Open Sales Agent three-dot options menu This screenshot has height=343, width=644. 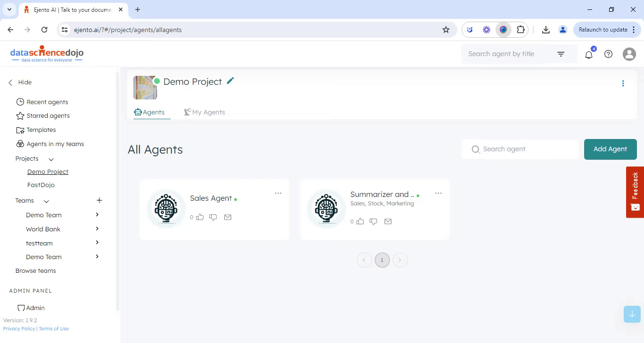click(x=278, y=193)
